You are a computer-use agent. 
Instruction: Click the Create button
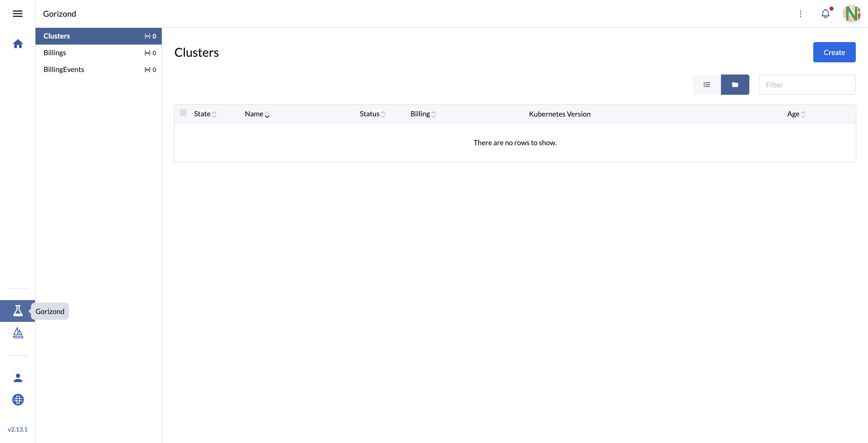pos(834,52)
